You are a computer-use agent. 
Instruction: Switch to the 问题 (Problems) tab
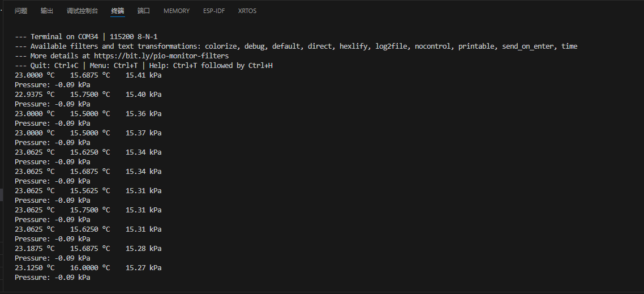point(21,11)
